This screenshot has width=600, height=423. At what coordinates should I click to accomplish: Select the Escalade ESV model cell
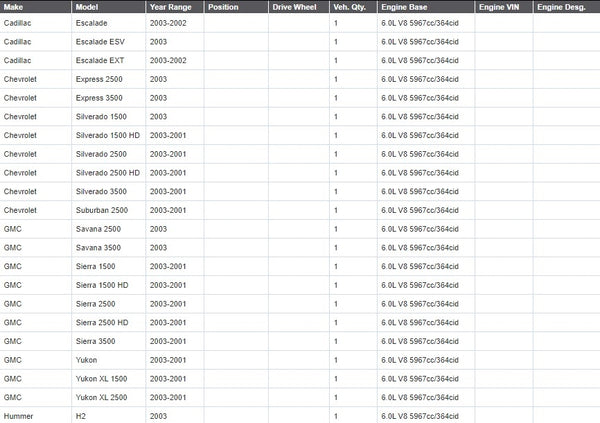(100, 41)
